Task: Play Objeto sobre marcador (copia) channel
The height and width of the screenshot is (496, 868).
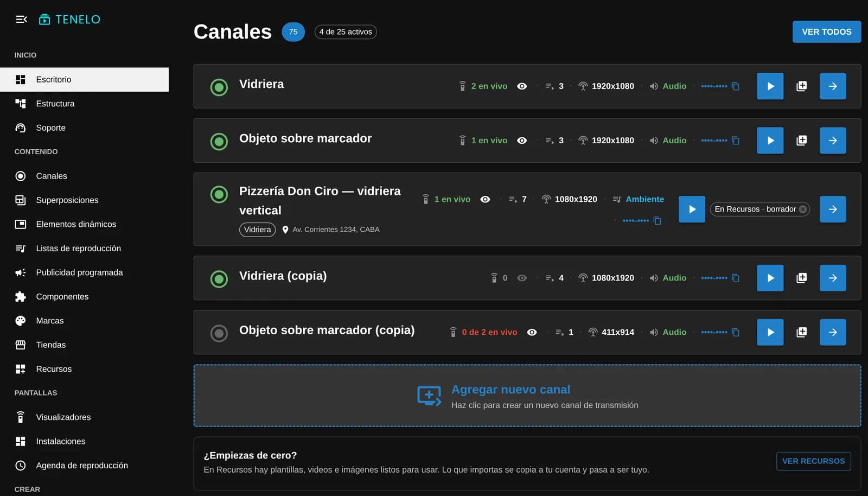Action: pos(770,332)
